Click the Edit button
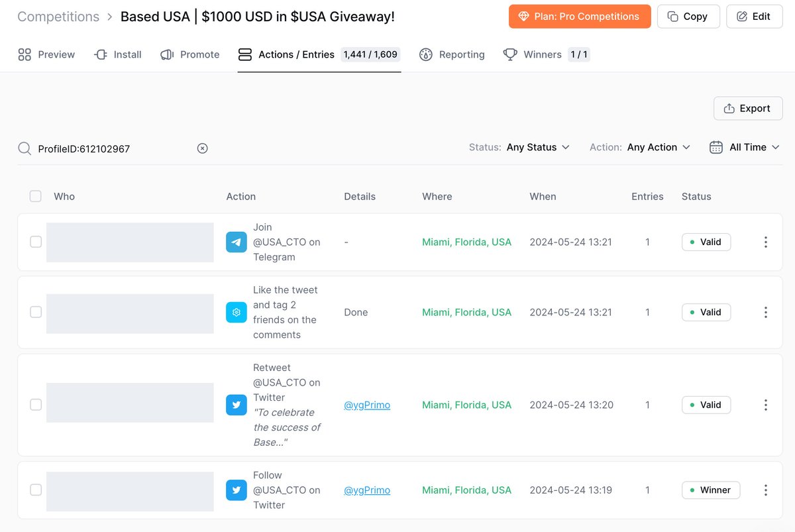 point(755,17)
